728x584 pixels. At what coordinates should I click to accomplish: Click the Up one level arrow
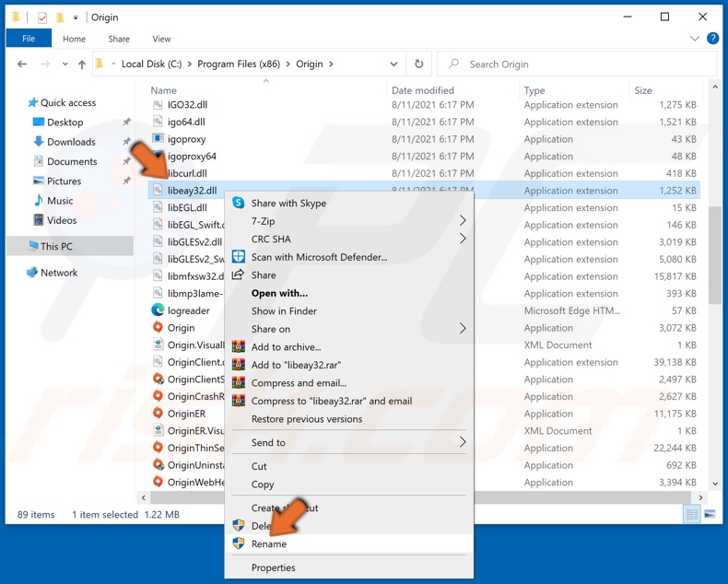[82, 64]
